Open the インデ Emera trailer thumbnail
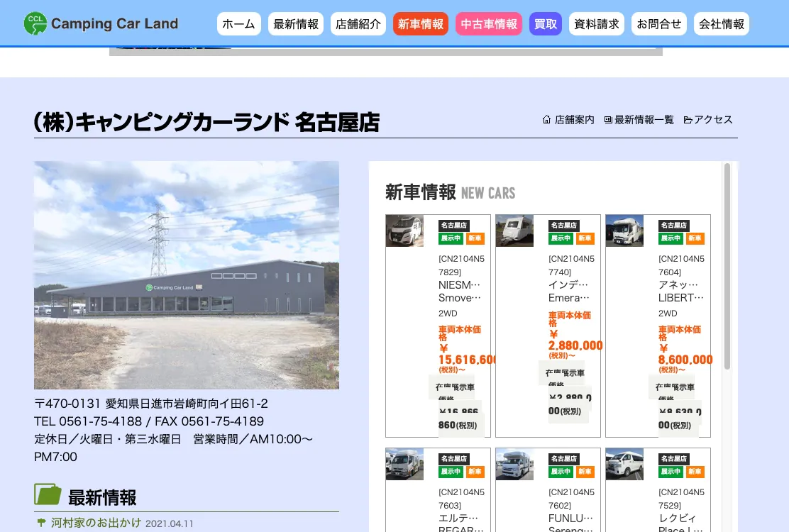Screen dimensions: 789x532 pyautogui.click(x=514, y=231)
